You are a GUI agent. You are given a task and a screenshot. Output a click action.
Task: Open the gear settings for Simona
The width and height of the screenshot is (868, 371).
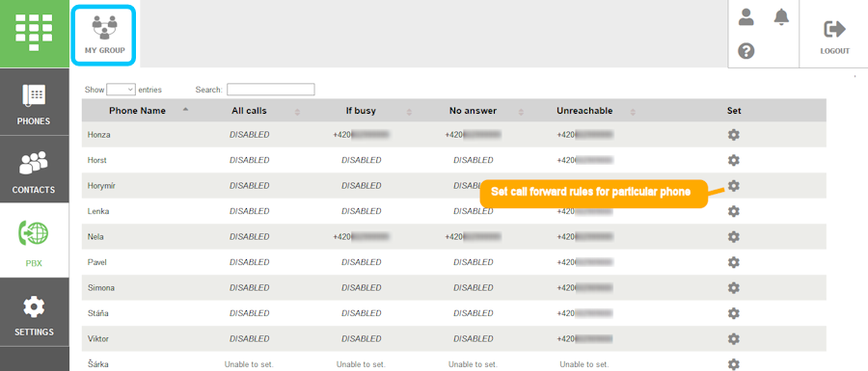click(x=734, y=287)
